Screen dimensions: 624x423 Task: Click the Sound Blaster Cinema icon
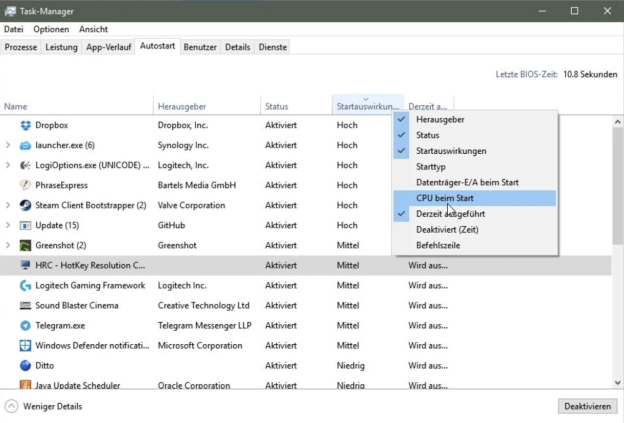point(25,305)
